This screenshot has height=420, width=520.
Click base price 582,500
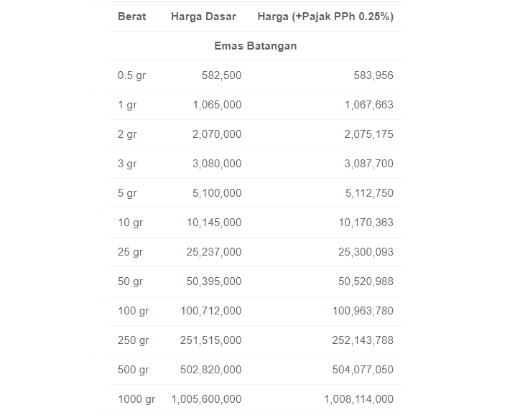[221, 75]
